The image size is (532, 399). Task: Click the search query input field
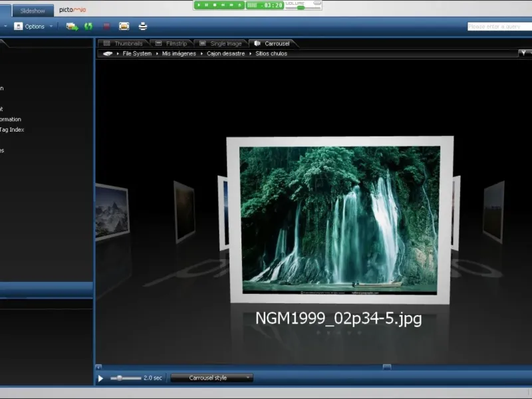(x=498, y=27)
